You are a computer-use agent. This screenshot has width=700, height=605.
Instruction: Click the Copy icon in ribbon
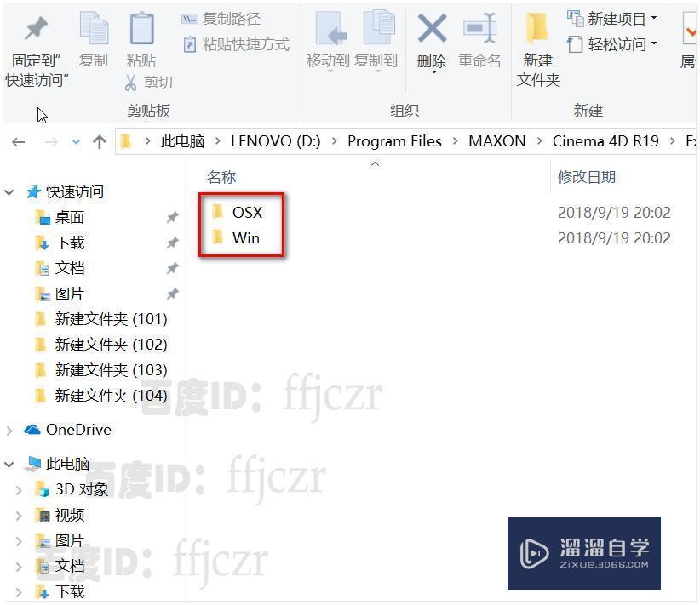pyautogui.click(x=94, y=28)
